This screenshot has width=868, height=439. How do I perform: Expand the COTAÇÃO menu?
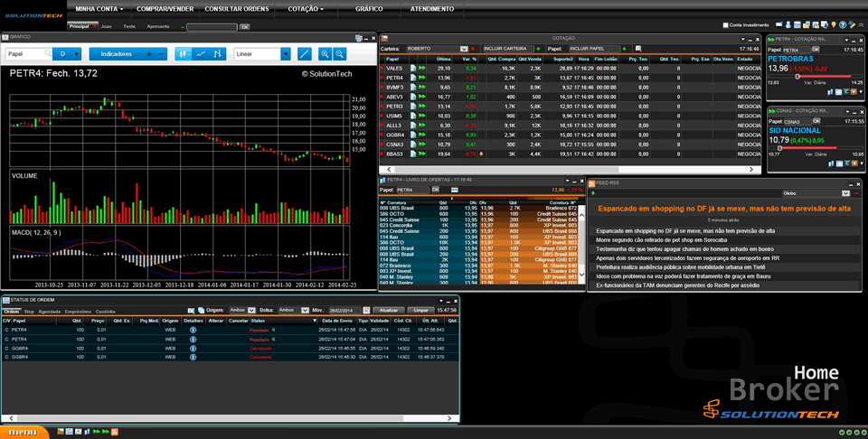pos(306,9)
